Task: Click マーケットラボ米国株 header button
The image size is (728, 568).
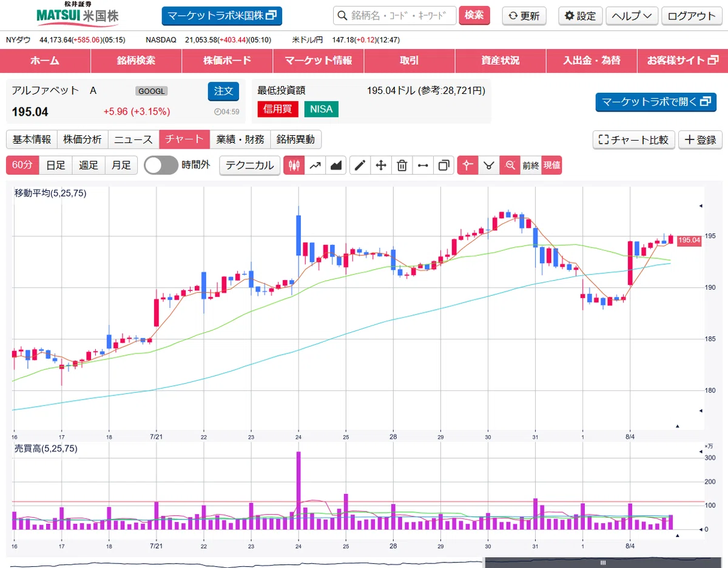Action: point(222,16)
